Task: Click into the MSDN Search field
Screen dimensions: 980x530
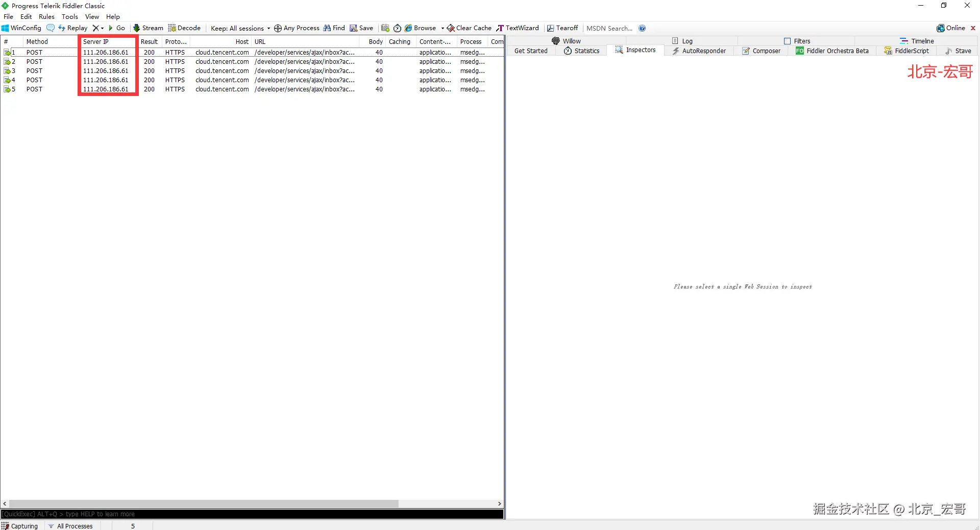Action: (609, 28)
